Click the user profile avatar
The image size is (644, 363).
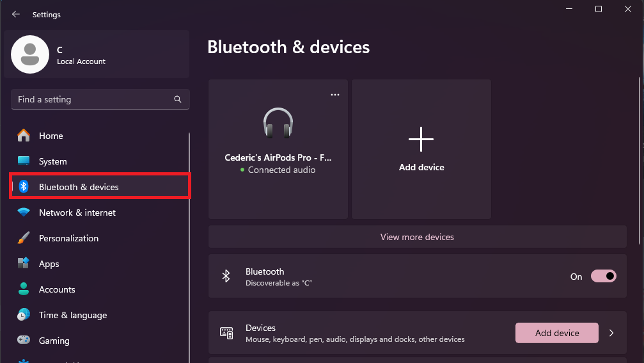[x=30, y=54]
